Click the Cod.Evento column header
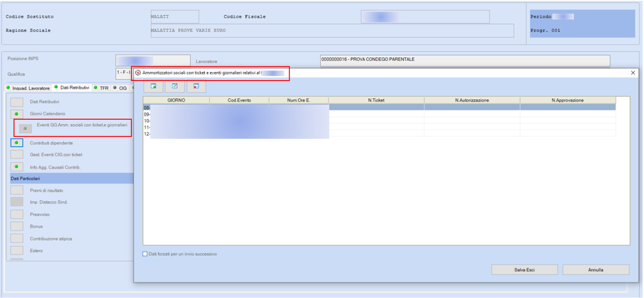Viewport: 644px width, 298px height. (x=240, y=100)
